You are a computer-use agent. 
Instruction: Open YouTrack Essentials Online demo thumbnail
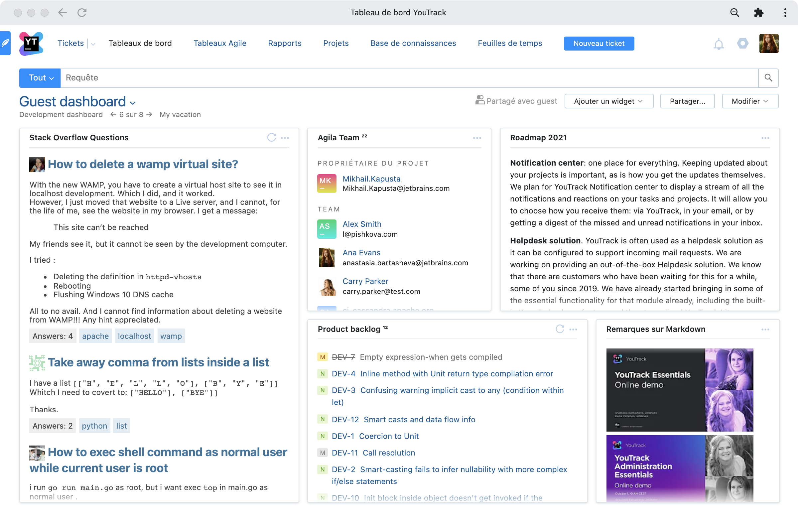click(680, 390)
